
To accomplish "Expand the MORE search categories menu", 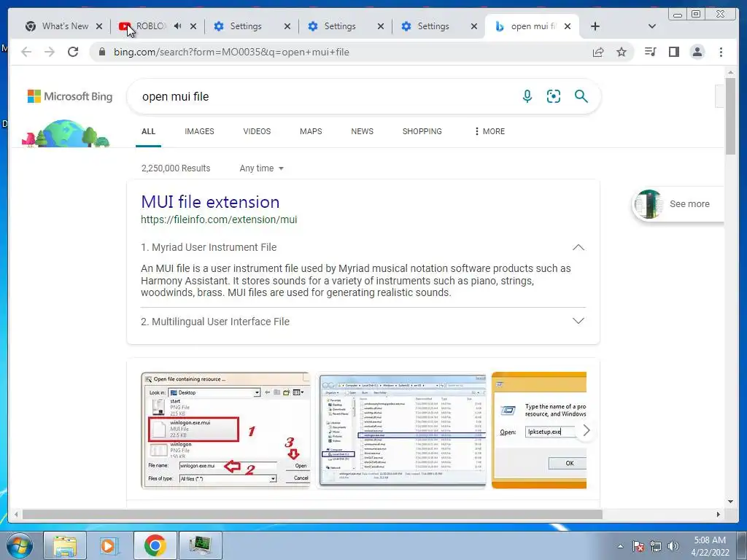I will tap(489, 131).
